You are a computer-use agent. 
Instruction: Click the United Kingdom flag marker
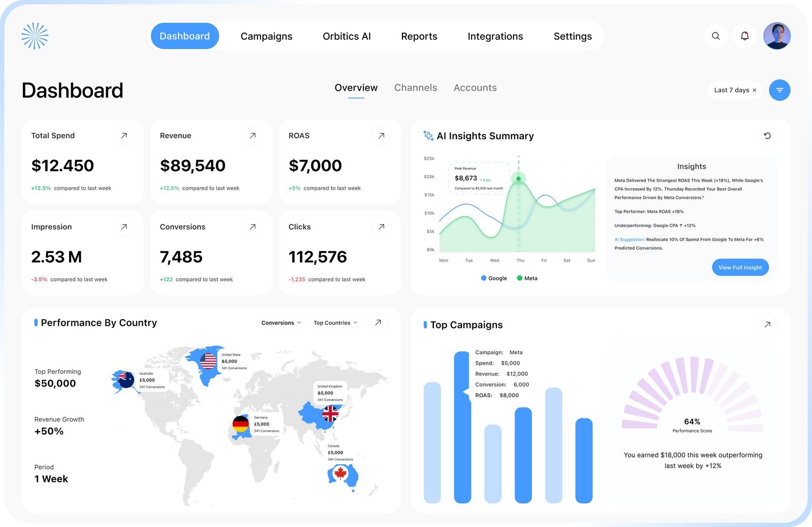[330, 413]
